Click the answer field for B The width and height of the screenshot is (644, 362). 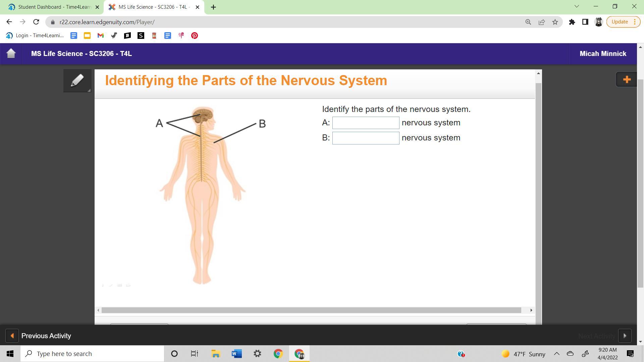point(366,138)
